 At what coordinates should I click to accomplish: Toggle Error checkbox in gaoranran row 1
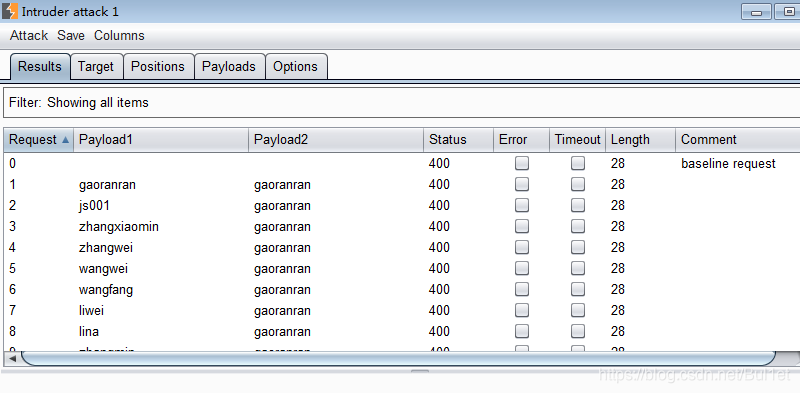click(x=522, y=184)
